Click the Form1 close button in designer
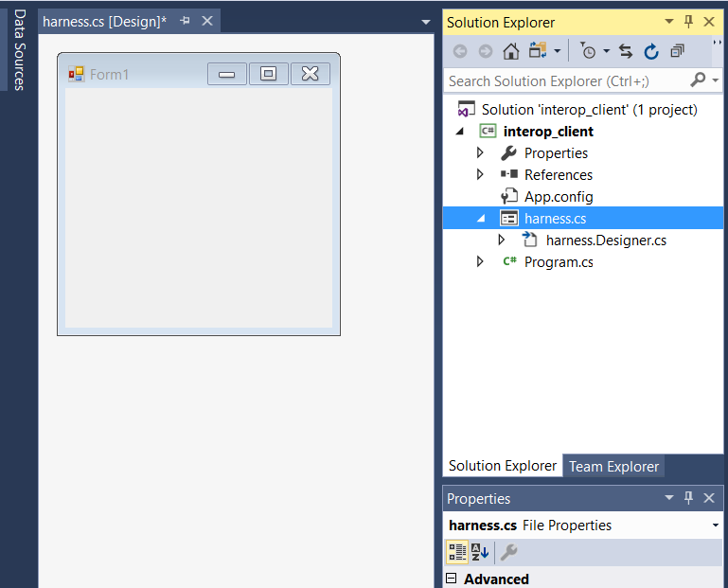Viewport: 728px width, 588px height. [311, 74]
